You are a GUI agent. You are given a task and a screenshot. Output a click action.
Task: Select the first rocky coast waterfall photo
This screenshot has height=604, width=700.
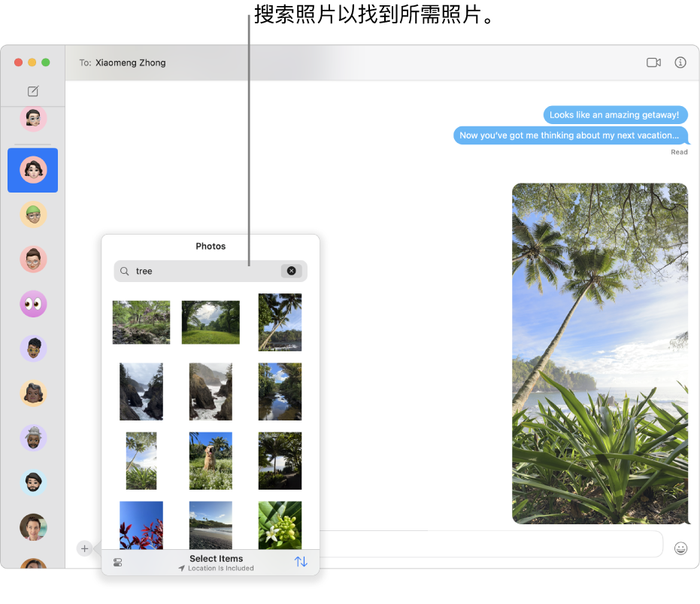click(141, 391)
